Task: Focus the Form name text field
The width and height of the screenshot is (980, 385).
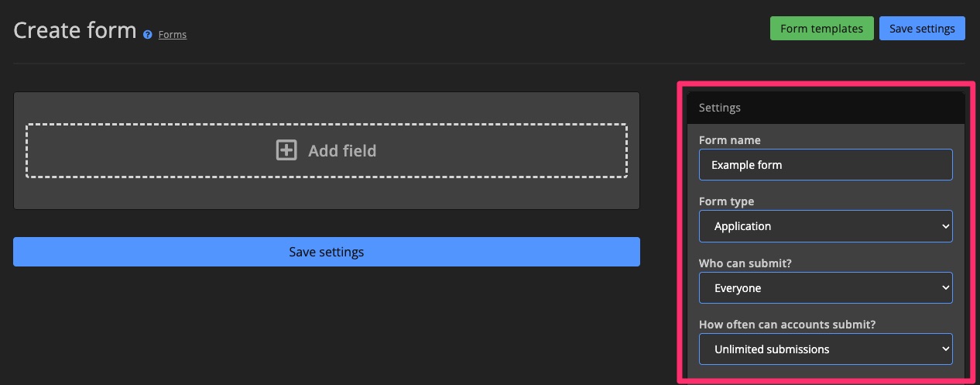Action: (825, 165)
